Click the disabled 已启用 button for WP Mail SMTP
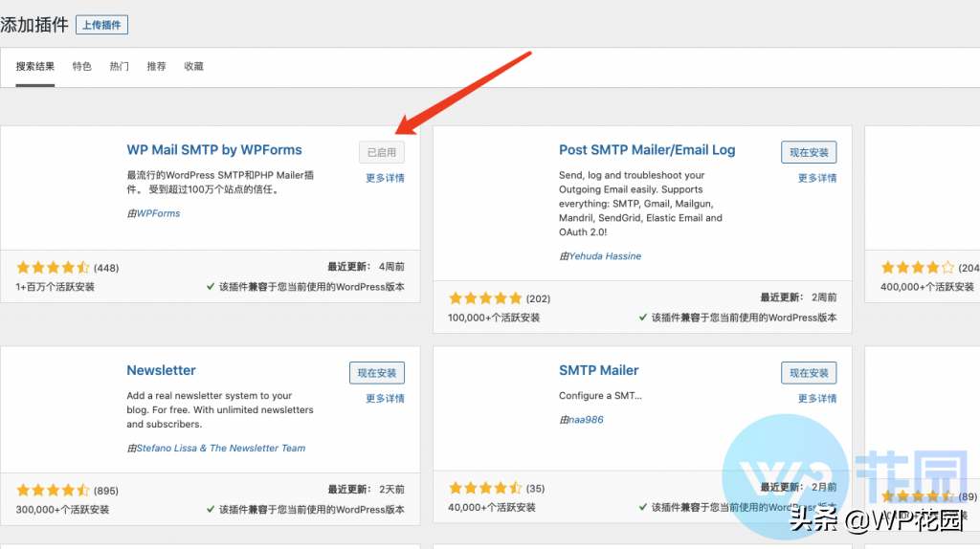 pos(382,152)
